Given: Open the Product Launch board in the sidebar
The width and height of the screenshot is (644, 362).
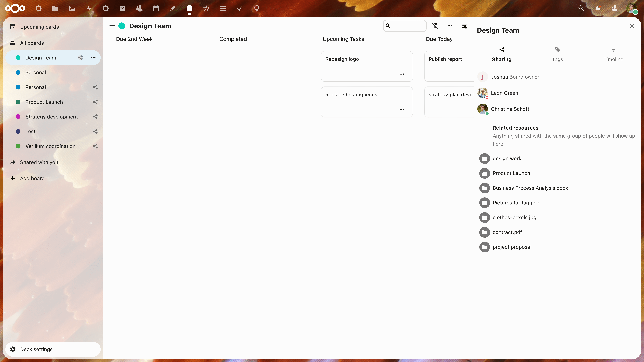Looking at the screenshot, I should 53,102.
